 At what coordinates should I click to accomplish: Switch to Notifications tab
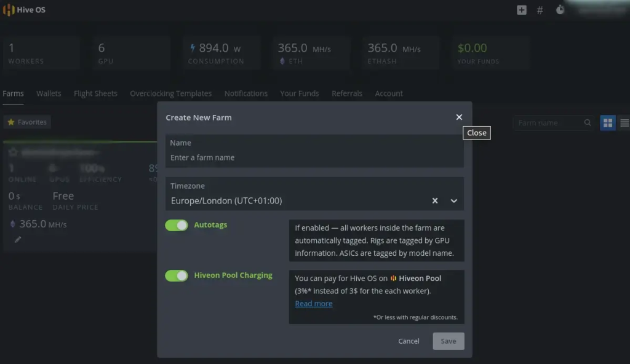pyautogui.click(x=246, y=93)
